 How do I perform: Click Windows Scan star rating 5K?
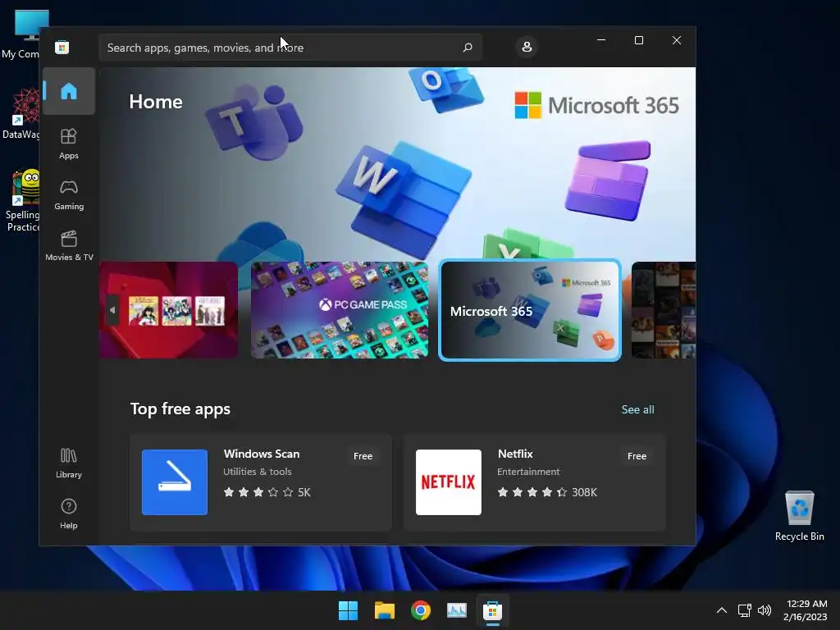[267, 492]
